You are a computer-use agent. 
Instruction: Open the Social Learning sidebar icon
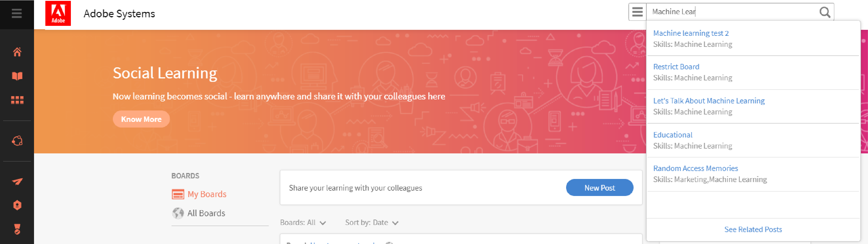[x=17, y=141]
